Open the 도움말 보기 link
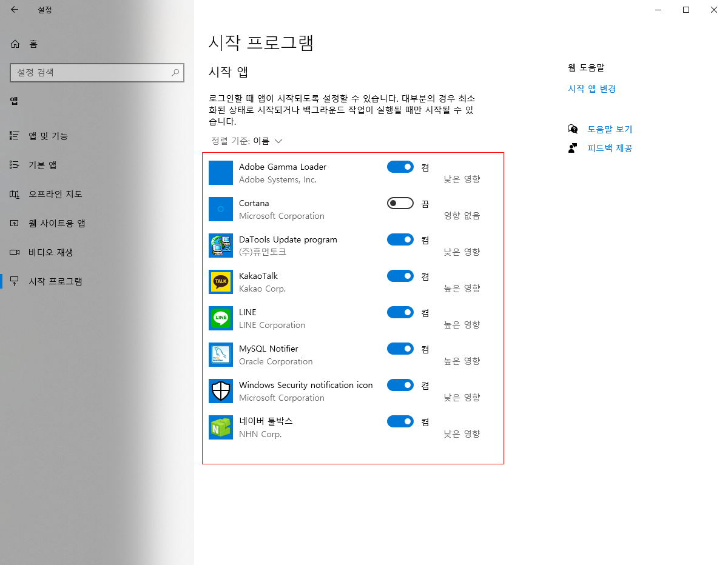 tap(610, 129)
